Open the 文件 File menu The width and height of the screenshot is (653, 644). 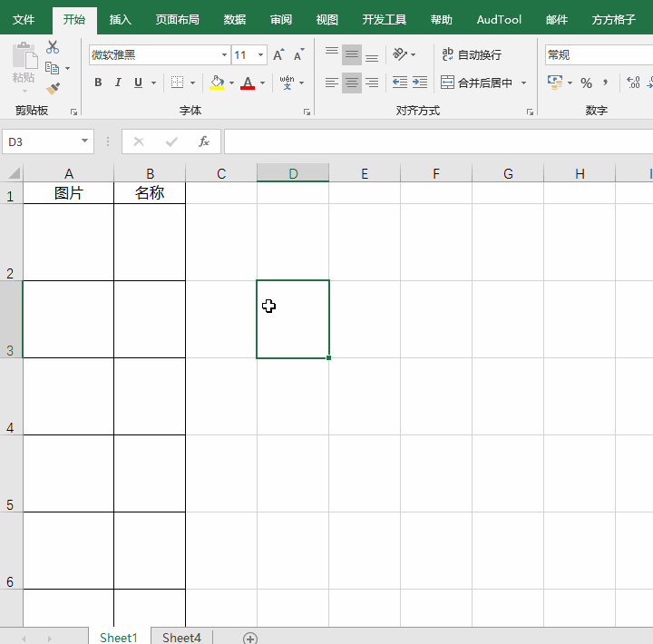point(24,20)
